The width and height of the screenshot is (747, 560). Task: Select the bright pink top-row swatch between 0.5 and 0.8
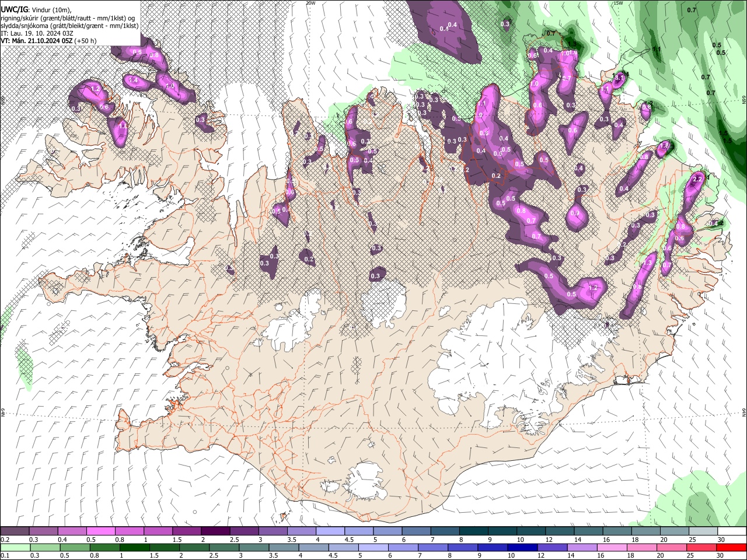(x=100, y=531)
